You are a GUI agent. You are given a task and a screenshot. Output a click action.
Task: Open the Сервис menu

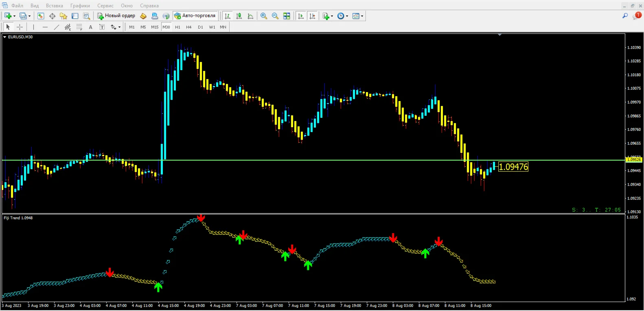coord(105,6)
